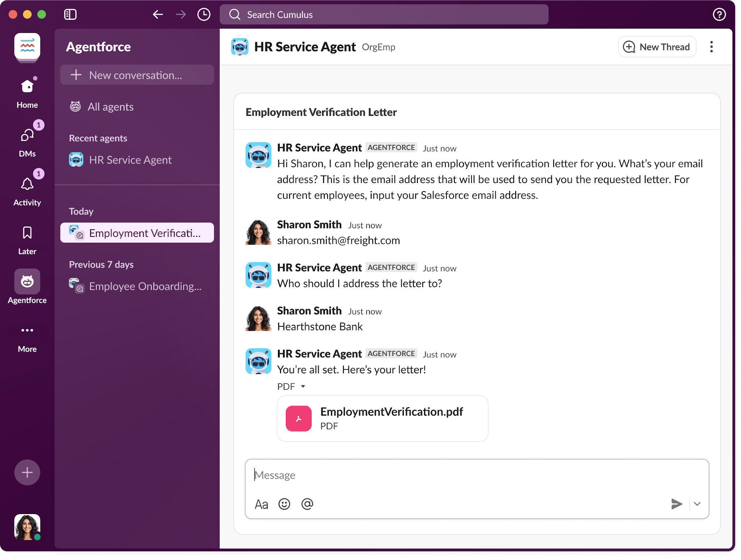This screenshot has height=560, width=741.
Task: Open the help question mark icon
Action: click(x=719, y=14)
